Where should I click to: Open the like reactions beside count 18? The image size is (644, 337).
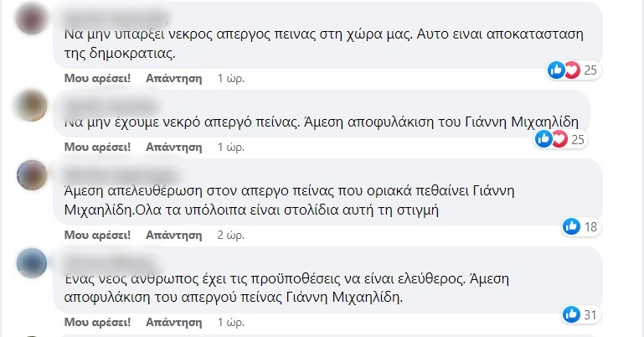click(x=572, y=226)
